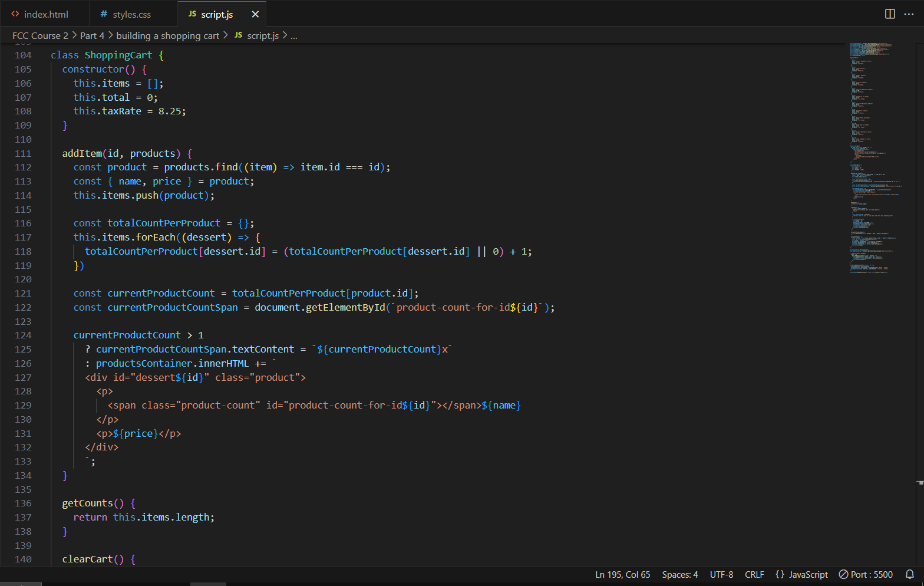Screen dimensions: 924x586
Task: Switch to the index.html tab
Action: pyautogui.click(x=45, y=14)
